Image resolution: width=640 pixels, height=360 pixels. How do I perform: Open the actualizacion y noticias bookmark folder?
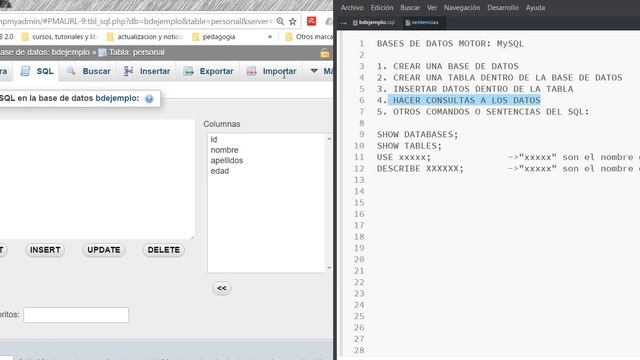coord(145,37)
